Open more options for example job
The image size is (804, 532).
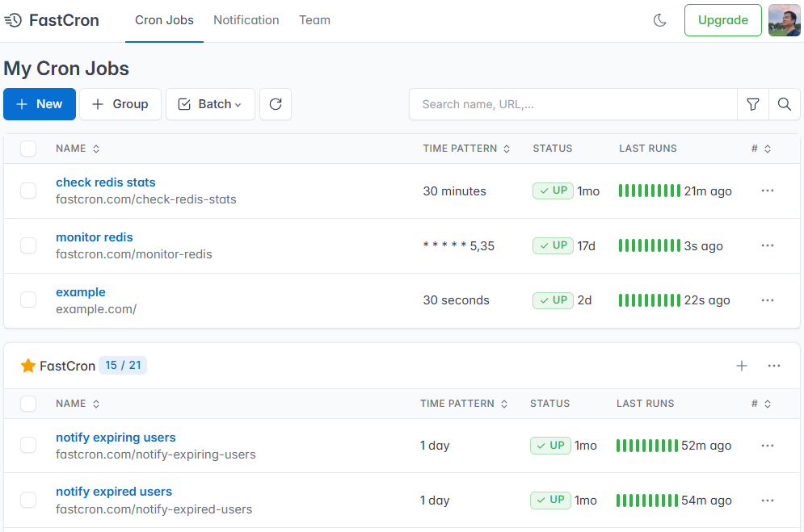pos(767,300)
